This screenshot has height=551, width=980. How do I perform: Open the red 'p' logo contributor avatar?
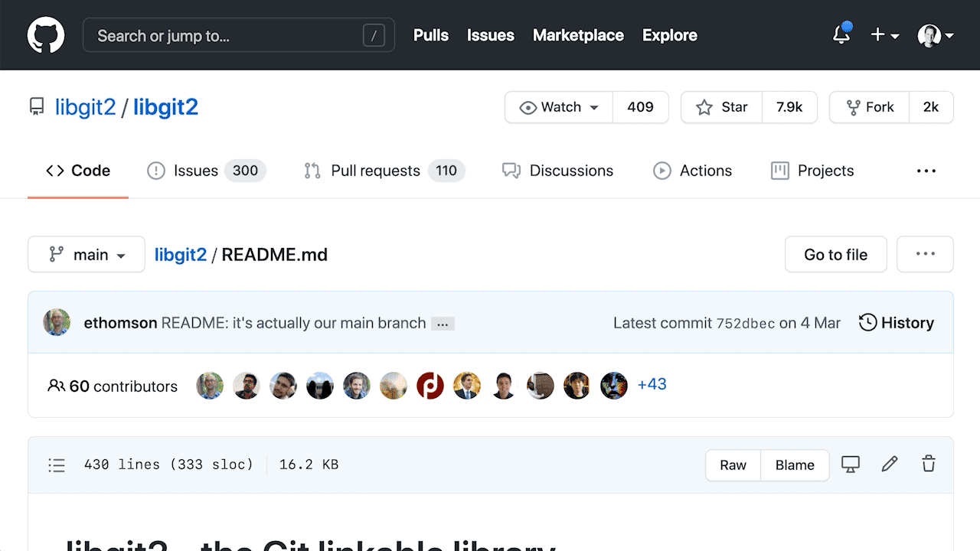(x=430, y=386)
